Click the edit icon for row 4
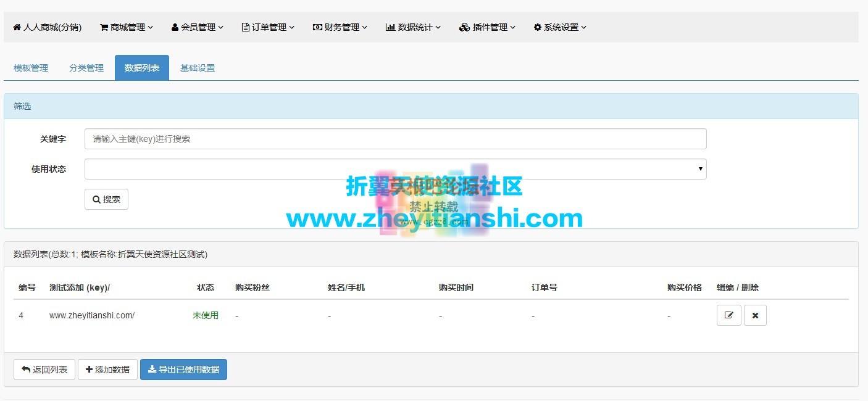Screen dimensions: 868x401 (728, 315)
